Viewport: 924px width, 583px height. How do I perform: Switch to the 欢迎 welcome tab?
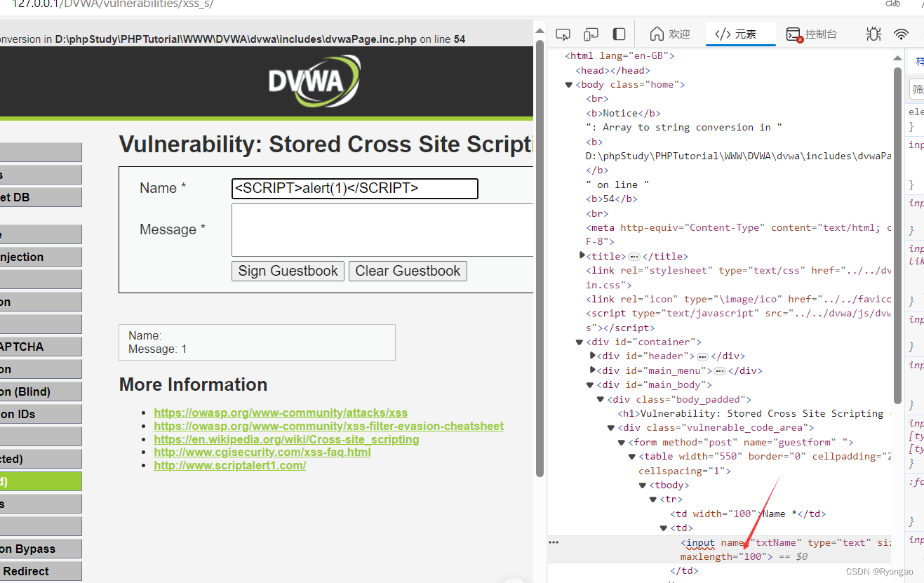pyautogui.click(x=670, y=34)
